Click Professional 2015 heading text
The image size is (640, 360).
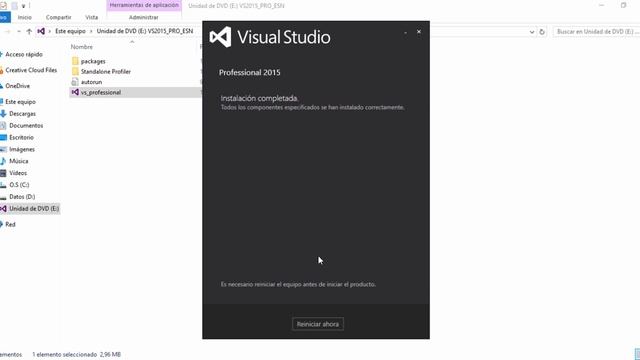[x=249, y=73]
